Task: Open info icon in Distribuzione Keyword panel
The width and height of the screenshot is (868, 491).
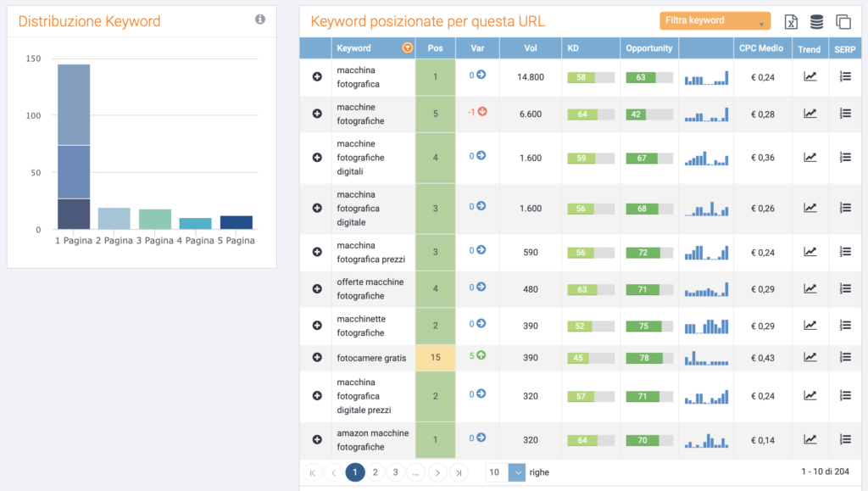Action: click(x=260, y=19)
